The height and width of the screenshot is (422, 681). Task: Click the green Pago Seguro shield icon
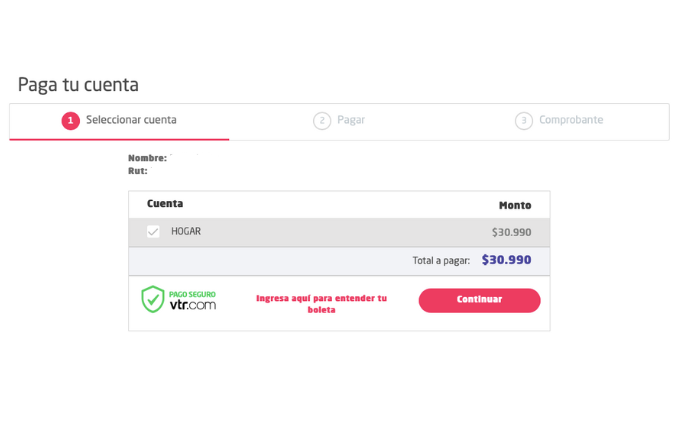pyautogui.click(x=153, y=299)
